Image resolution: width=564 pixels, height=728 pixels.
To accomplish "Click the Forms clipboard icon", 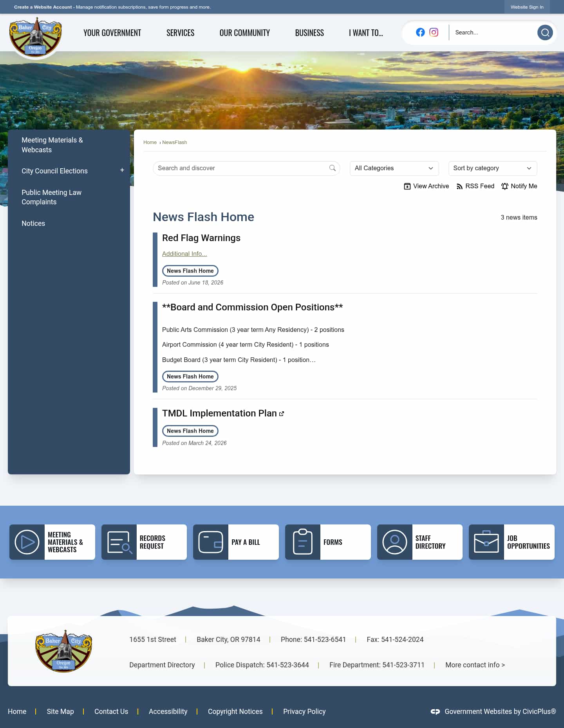I will pyautogui.click(x=303, y=542).
